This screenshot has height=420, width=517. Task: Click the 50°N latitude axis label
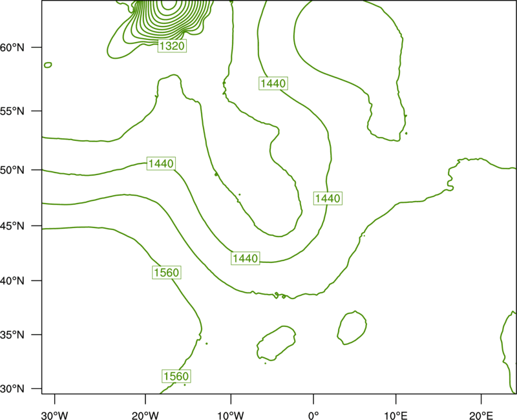12,170
